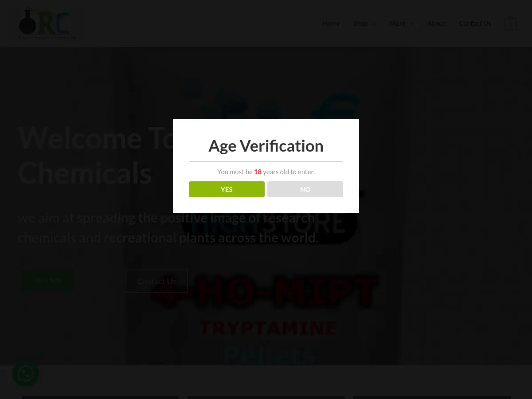The height and width of the screenshot is (399, 532).
Task: Click the green Shop Now button
Action: 48,280
